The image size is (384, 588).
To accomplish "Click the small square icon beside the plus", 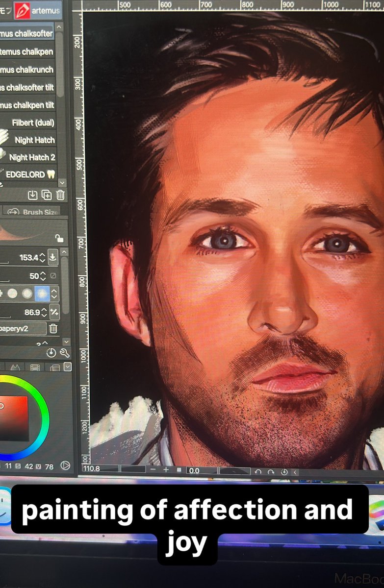I will [x=179, y=470].
